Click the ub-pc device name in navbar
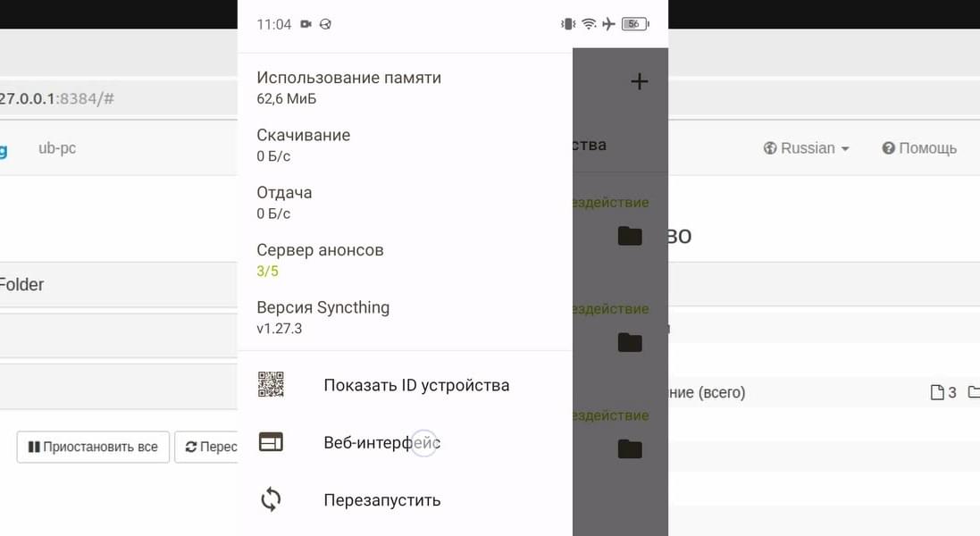Viewport: 980px width, 536px height. coord(57,148)
